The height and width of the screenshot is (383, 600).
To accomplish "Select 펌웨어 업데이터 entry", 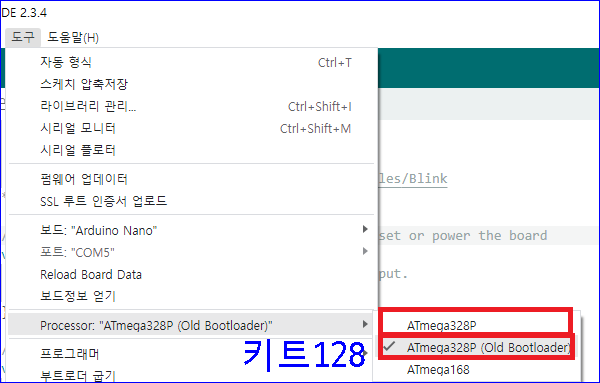I will tap(191, 179).
